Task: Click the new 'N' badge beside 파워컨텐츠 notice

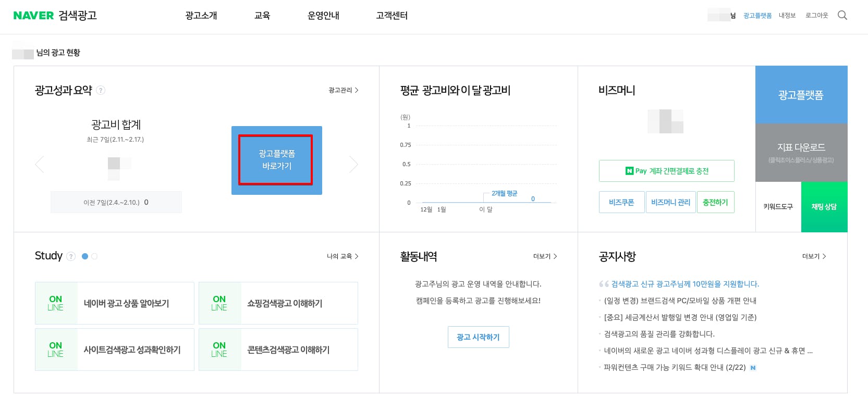Action: click(753, 368)
